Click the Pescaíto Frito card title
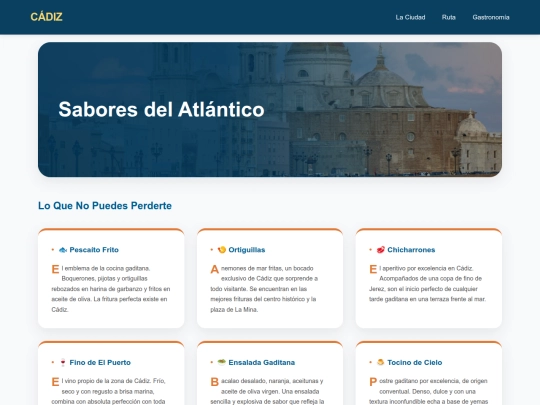 click(94, 250)
